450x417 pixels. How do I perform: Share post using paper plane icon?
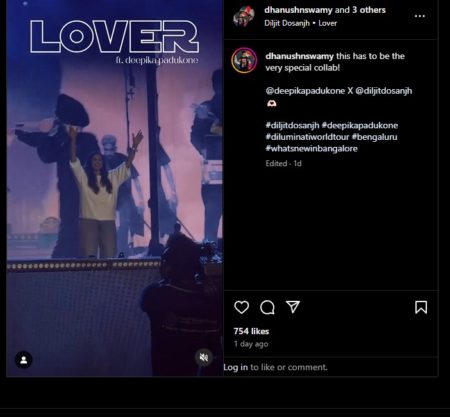(293, 307)
